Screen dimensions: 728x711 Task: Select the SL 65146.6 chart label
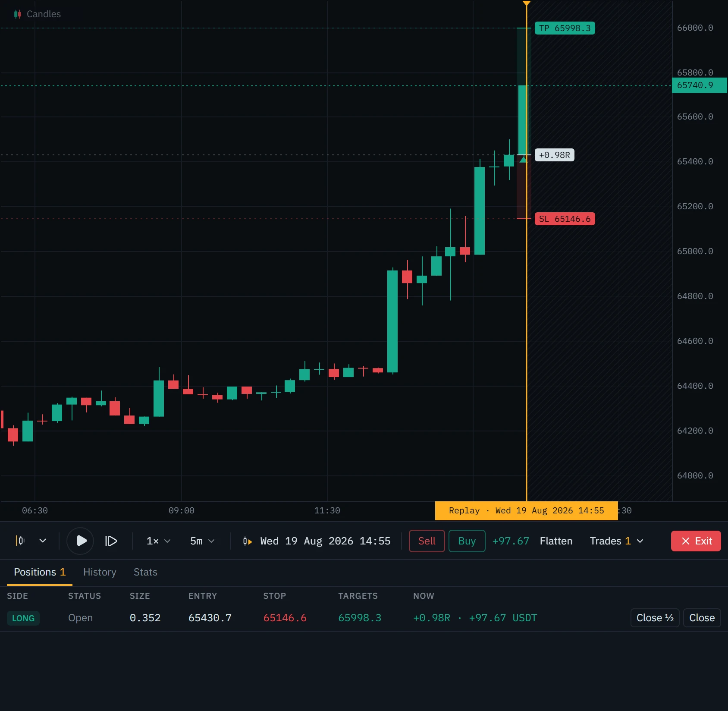[x=565, y=219]
